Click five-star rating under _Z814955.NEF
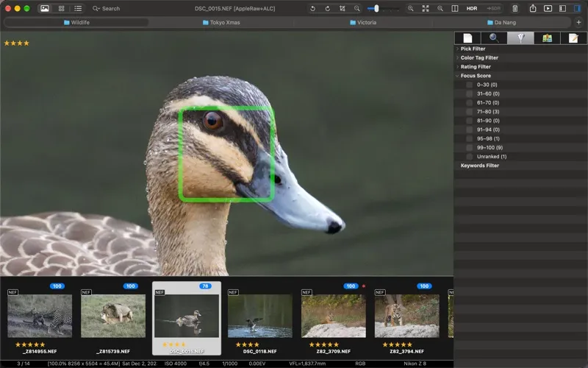Viewport: 588px width, 368px height. [x=30, y=344]
